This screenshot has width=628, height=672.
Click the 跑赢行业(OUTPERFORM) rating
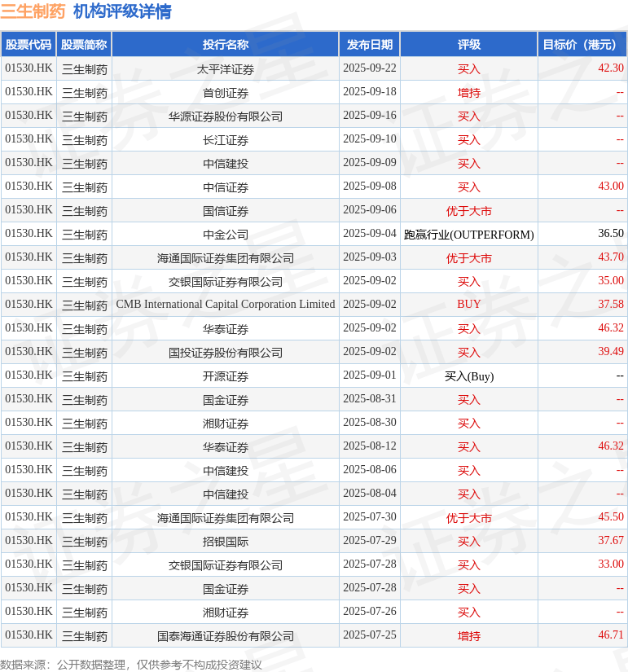(x=469, y=235)
